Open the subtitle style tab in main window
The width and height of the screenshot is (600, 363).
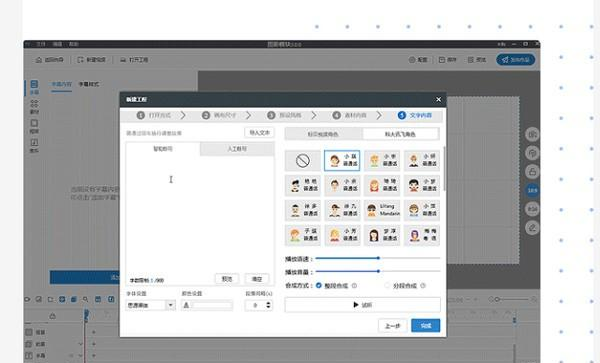(x=88, y=84)
